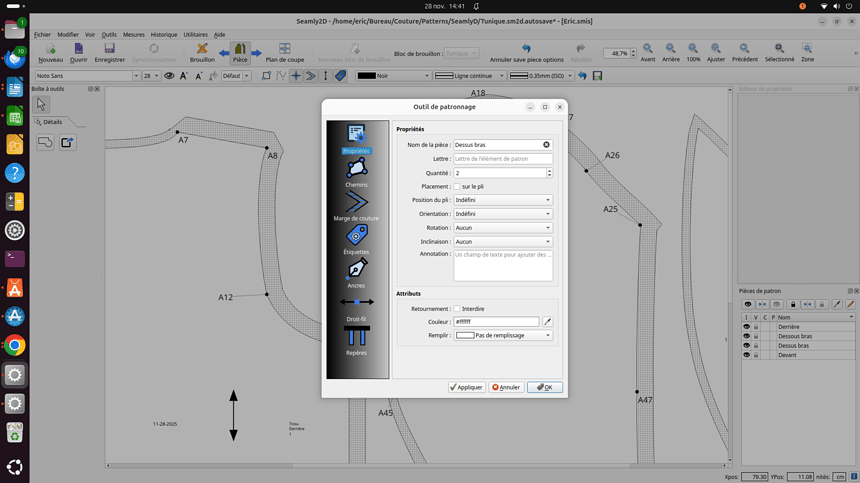Screen dimensions: 860x483
Task: Expand the Position du pli dropdown
Action: [502, 200]
